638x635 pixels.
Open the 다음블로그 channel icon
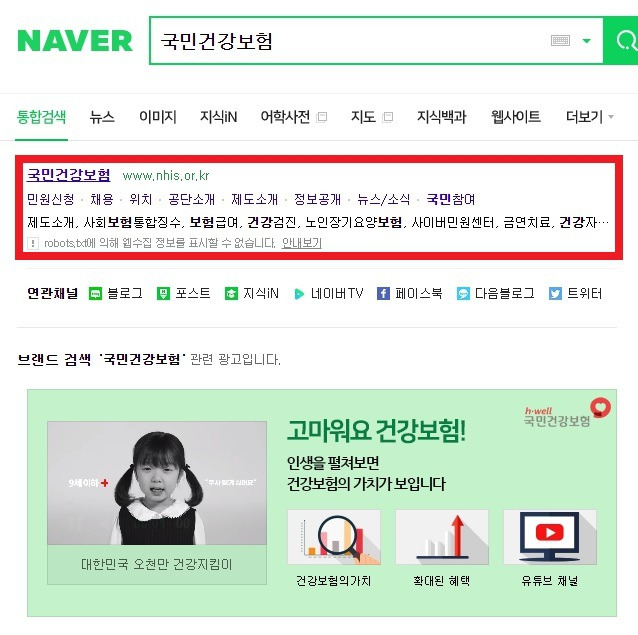463,293
